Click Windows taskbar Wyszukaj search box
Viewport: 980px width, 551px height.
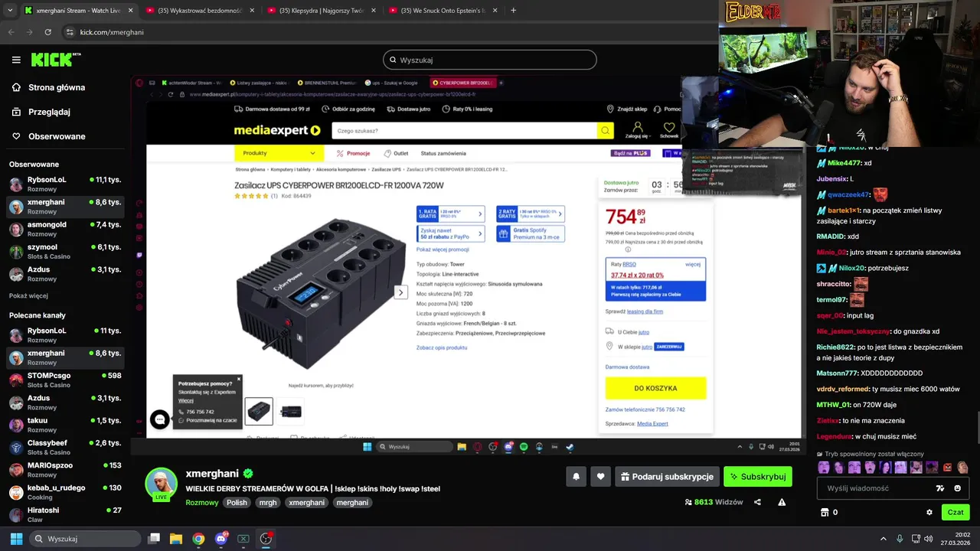point(85,539)
